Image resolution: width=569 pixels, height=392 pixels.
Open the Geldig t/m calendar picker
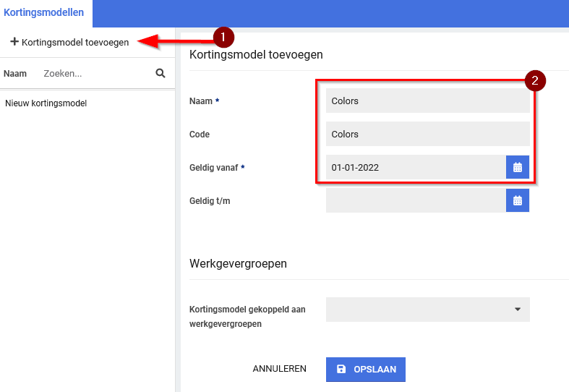(x=518, y=200)
